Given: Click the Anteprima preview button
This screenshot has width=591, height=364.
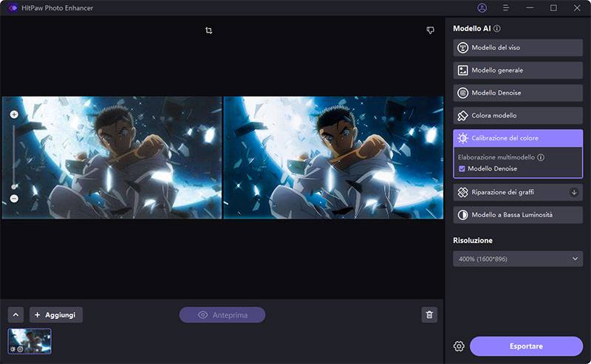Looking at the screenshot, I should [x=222, y=315].
